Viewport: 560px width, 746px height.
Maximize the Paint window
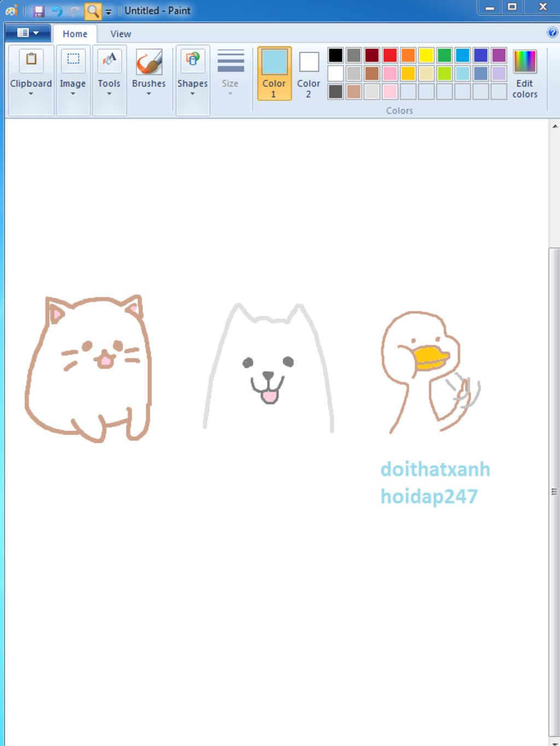[x=512, y=8]
